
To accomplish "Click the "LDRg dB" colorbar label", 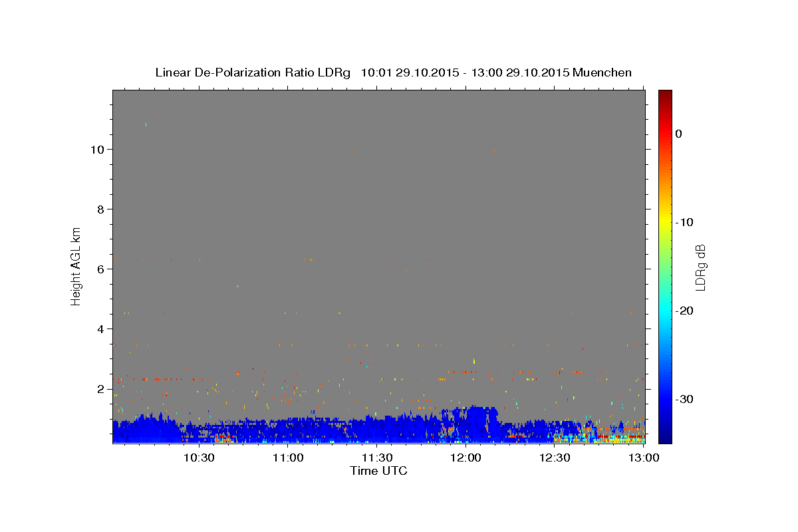I will tap(700, 267).
